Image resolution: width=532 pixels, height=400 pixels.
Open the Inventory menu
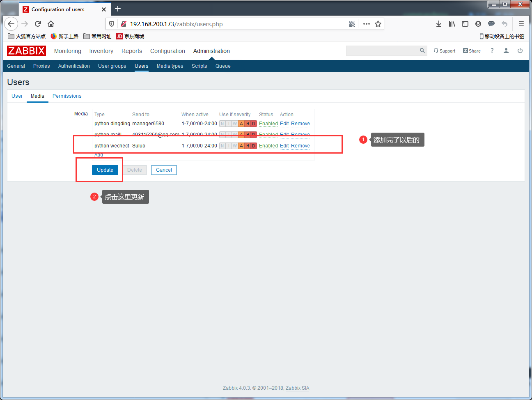101,51
